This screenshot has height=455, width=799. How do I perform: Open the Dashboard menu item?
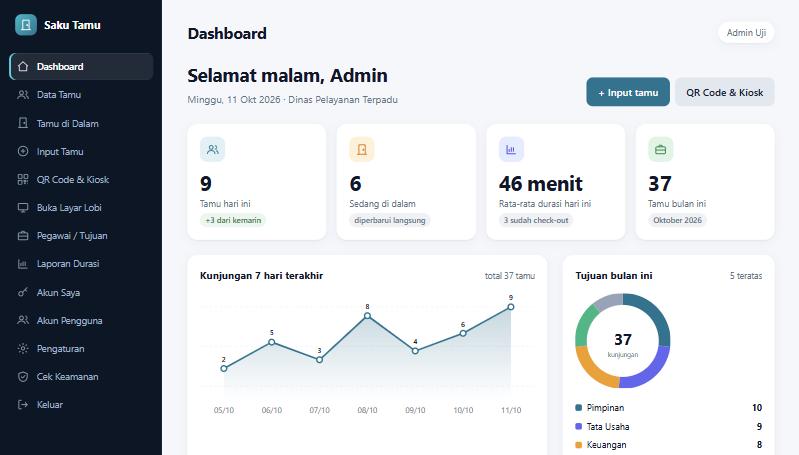coord(82,66)
